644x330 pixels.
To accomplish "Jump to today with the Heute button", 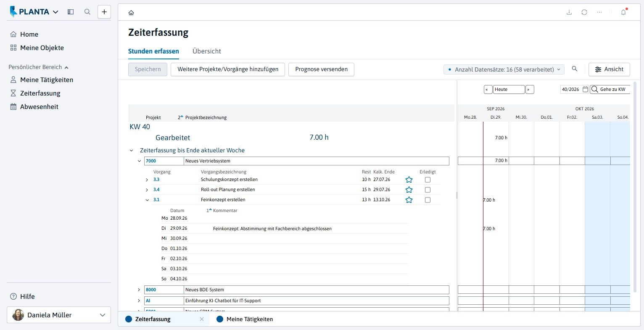I will coord(509,89).
